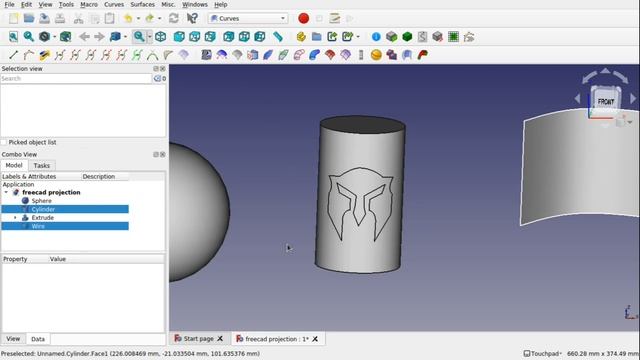This screenshot has height=360, width=640.
Task: Click the Fit all view icon
Action: click(x=13, y=37)
